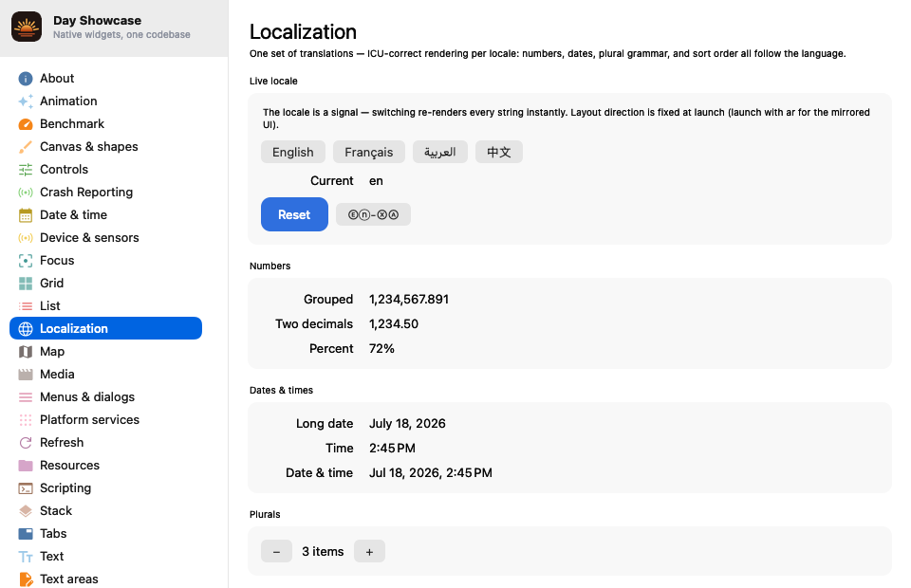Image resolution: width=911 pixels, height=588 pixels.
Task: Select Crash Reporting in the sidebar
Action: coord(105,193)
